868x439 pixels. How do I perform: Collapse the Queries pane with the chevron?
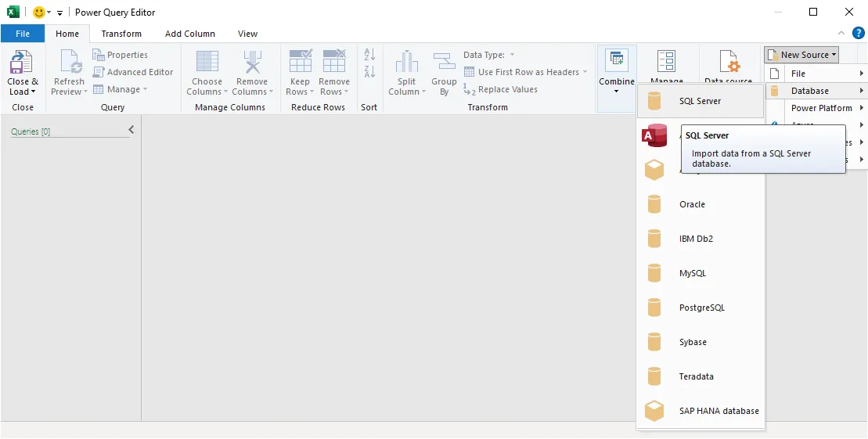coord(131,130)
